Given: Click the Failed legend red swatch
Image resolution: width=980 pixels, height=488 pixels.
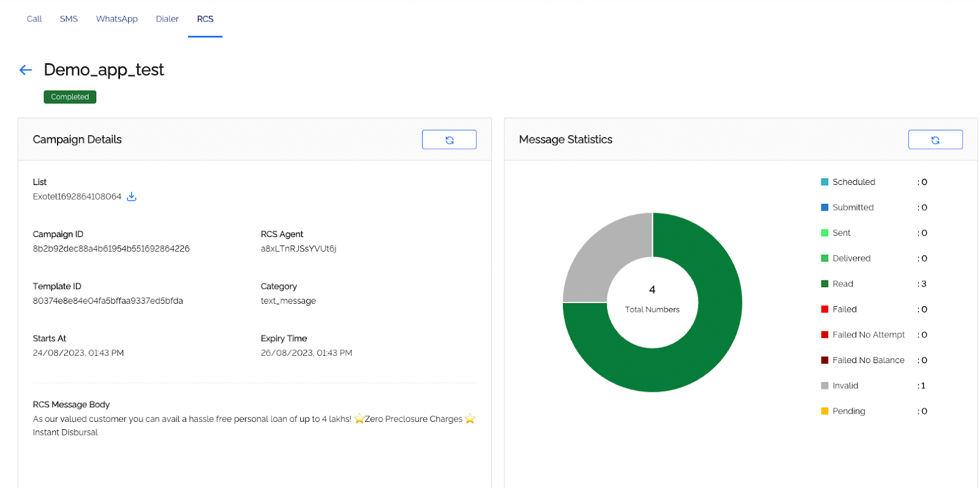Looking at the screenshot, I should 824,309.
